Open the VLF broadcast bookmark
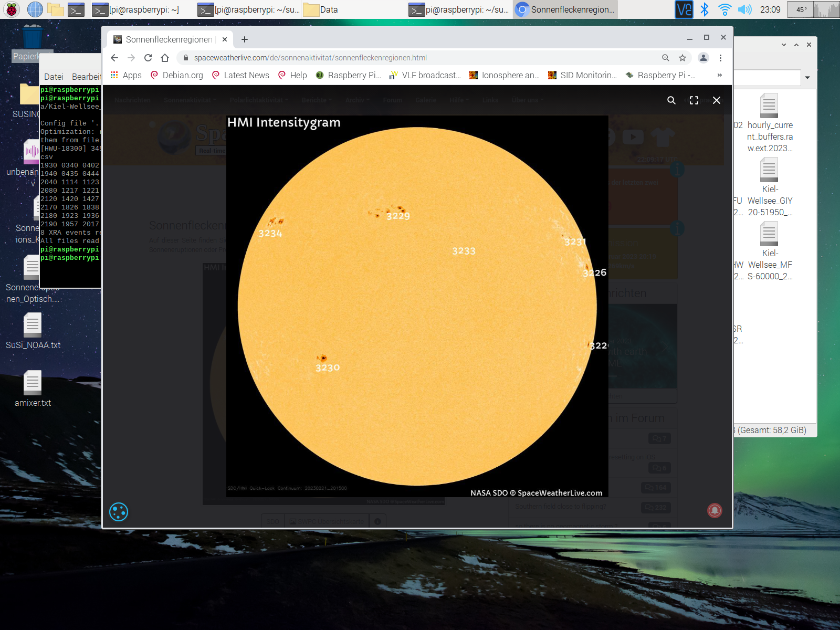The height and width of the screenshot is (630, 840). click(424, 75)
